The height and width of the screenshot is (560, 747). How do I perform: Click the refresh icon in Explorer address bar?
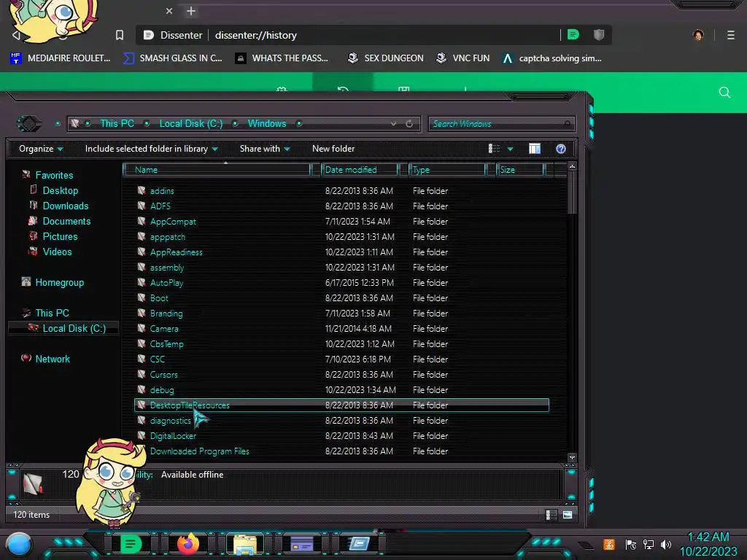[x=409, y=124]
